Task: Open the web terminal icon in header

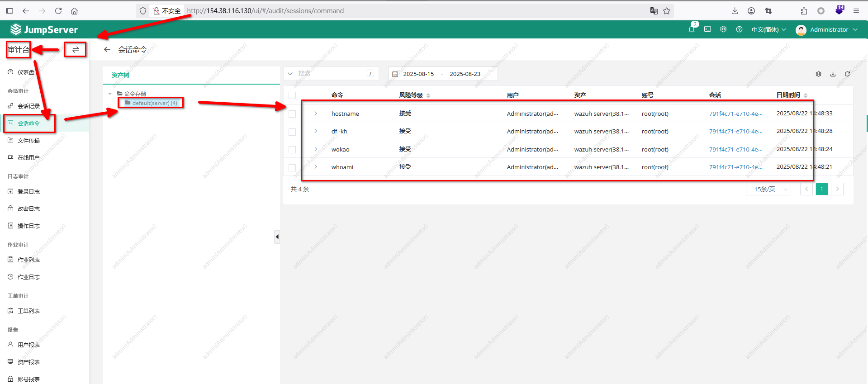Action: [707, 29]
